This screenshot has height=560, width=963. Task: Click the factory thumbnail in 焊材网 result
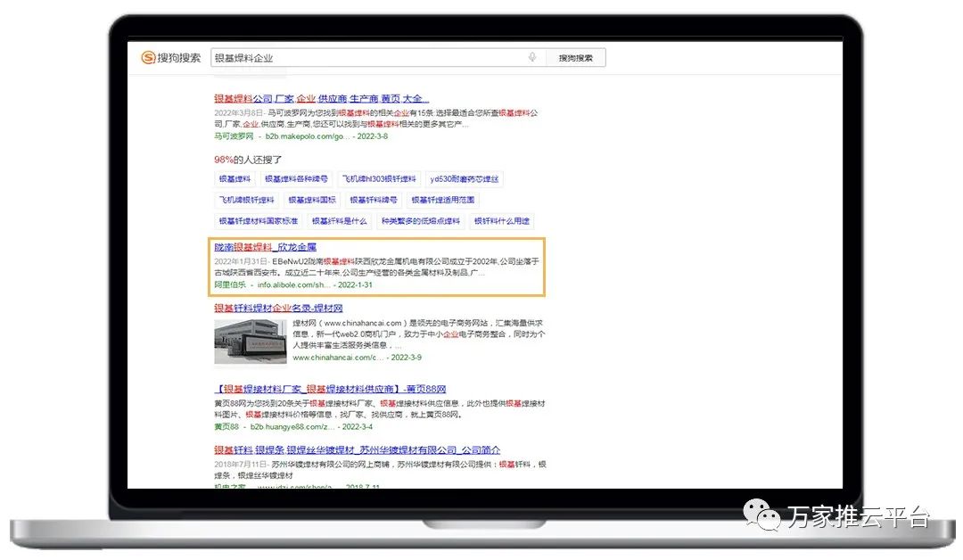[251, 342]
